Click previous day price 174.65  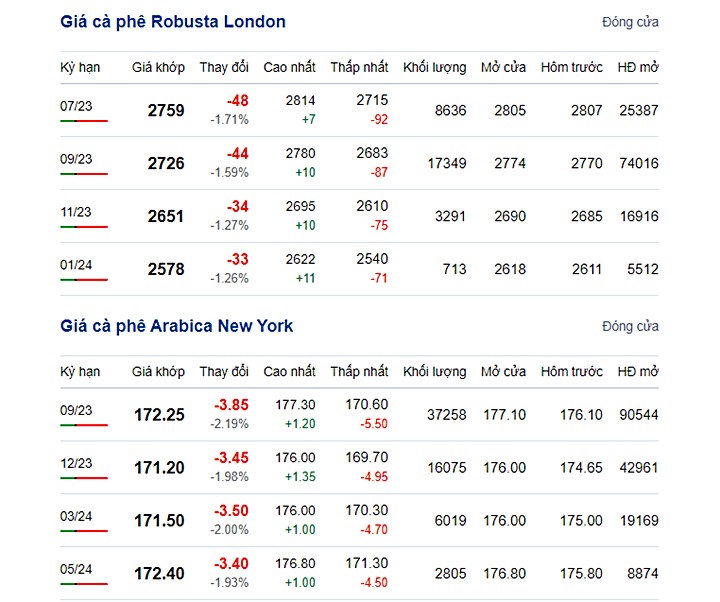(x=581, y=467)
